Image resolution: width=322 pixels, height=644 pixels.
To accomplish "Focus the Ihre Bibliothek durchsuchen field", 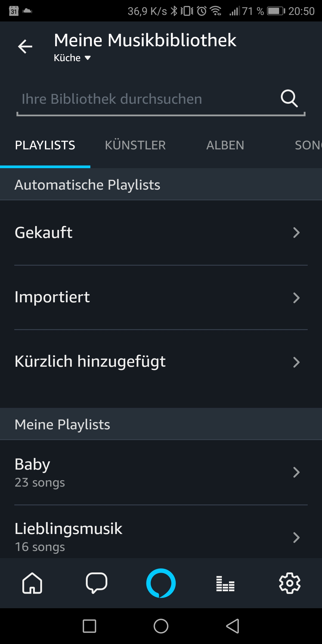I will click(x=161, y=100).
